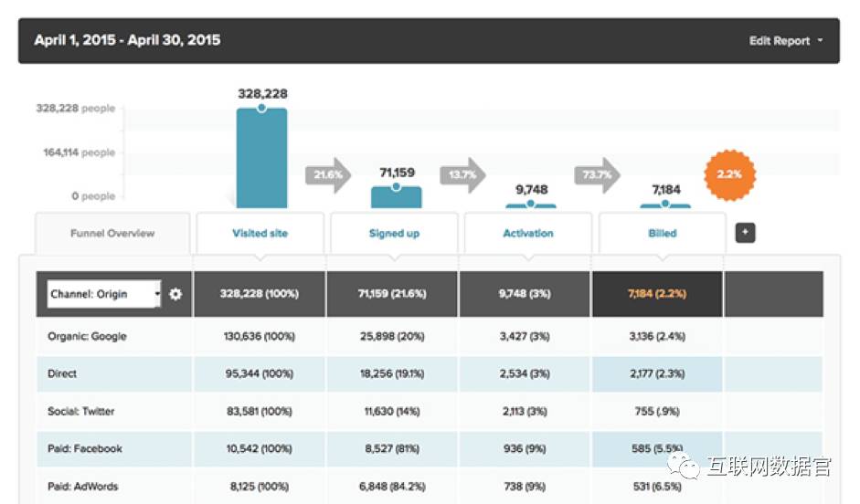Click the gear settings icon beside Channel dropdown
Viewport: 860px width, 504px height.
tap(176, 294)
